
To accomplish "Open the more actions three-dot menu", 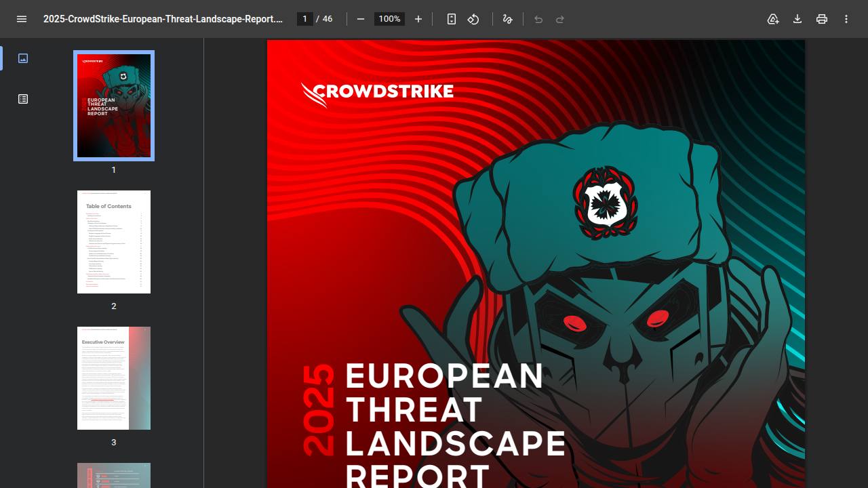I will [846, 19].
